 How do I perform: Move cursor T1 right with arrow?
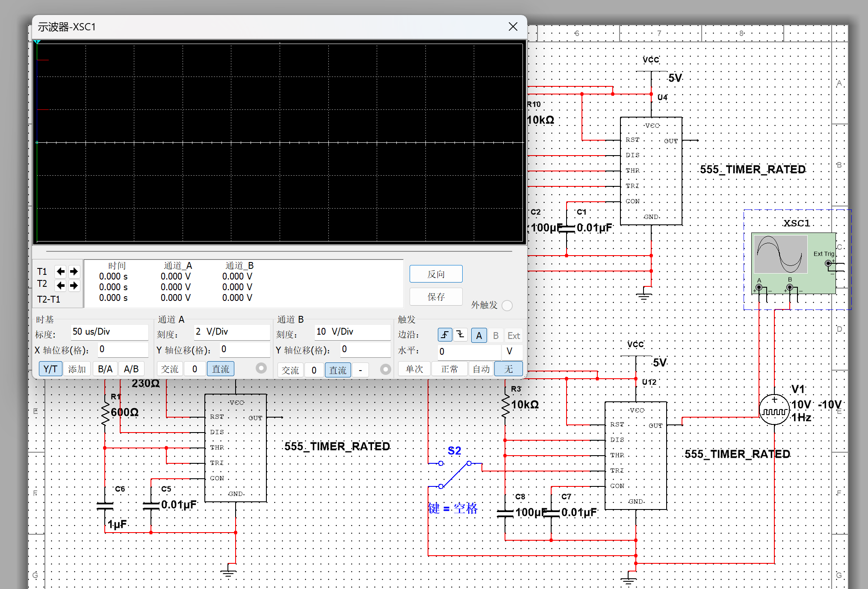[x=74, y=271]
